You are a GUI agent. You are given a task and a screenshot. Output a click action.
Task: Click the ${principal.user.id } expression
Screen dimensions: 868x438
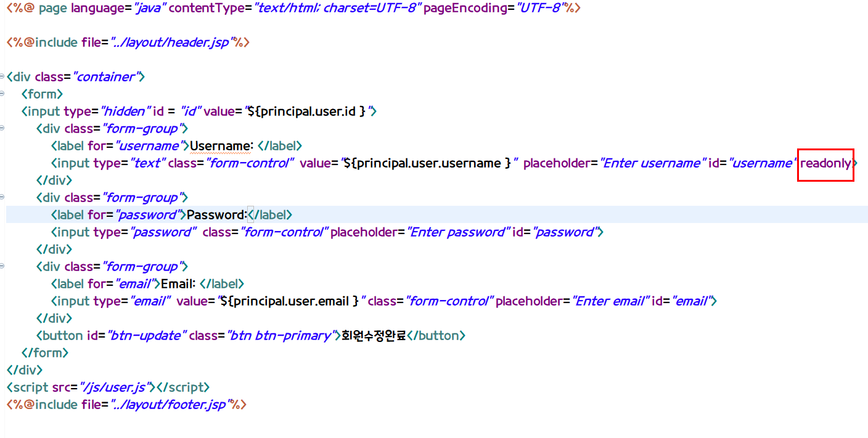[307, 112]
